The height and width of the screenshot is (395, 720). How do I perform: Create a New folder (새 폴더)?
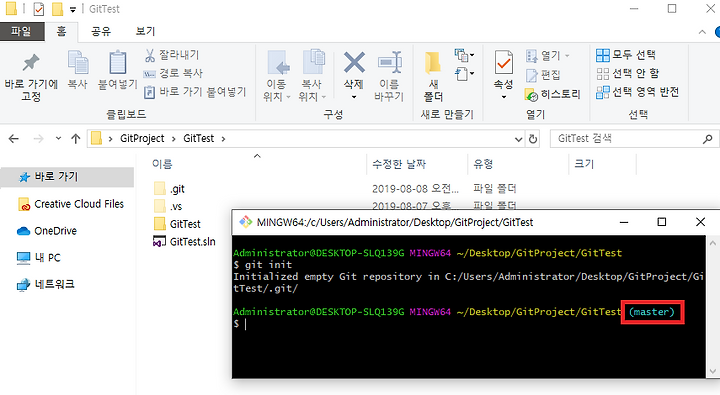[x=433, y=76]
